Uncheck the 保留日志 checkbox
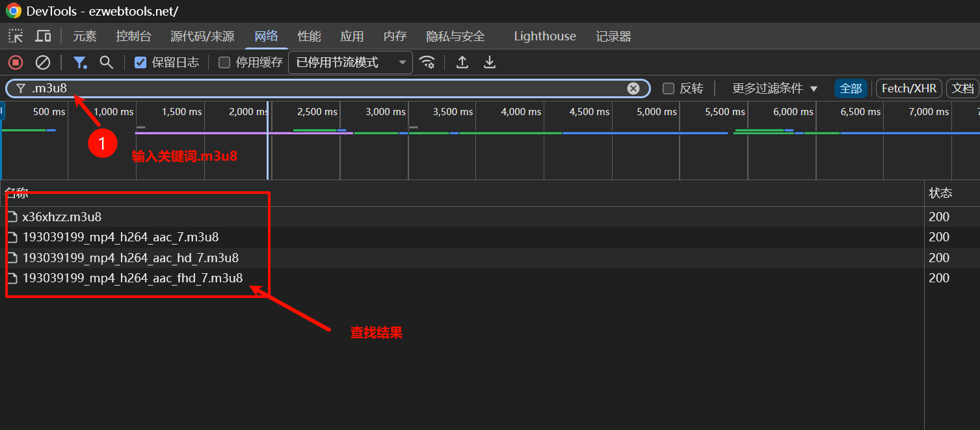 (x=139, y=62)
